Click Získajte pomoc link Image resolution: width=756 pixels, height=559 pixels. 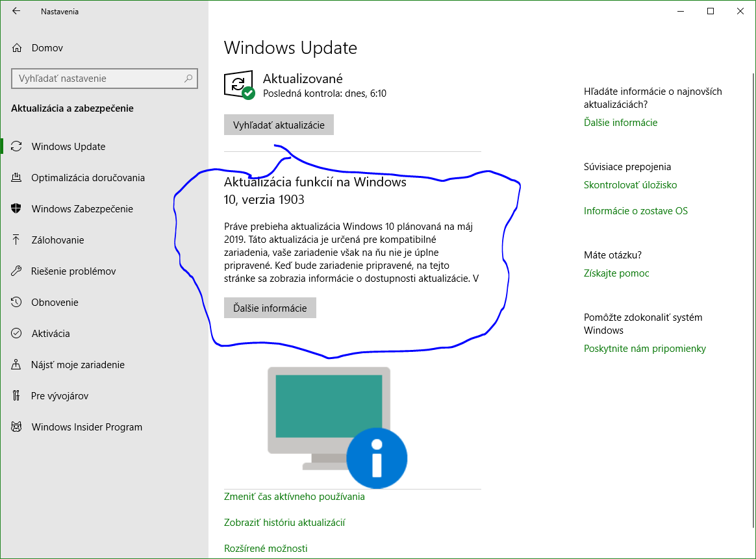point(616,273)
